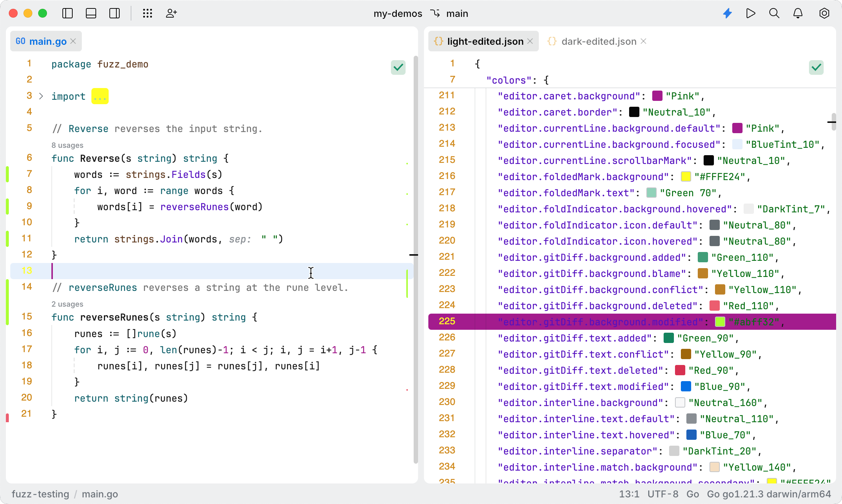842x504 pixels.
Task: Open the settings hexagon icon
Action: point(824,14)
